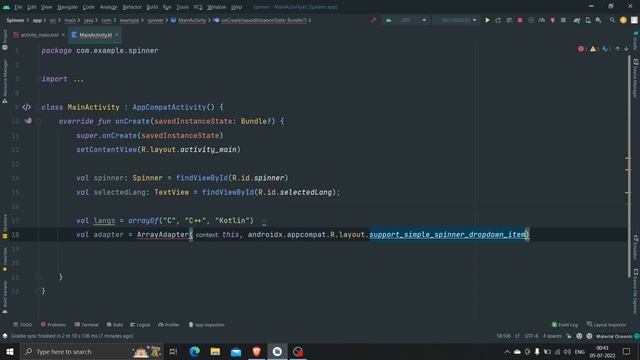Collapse the onCreate function fold marker

point(38,121)
